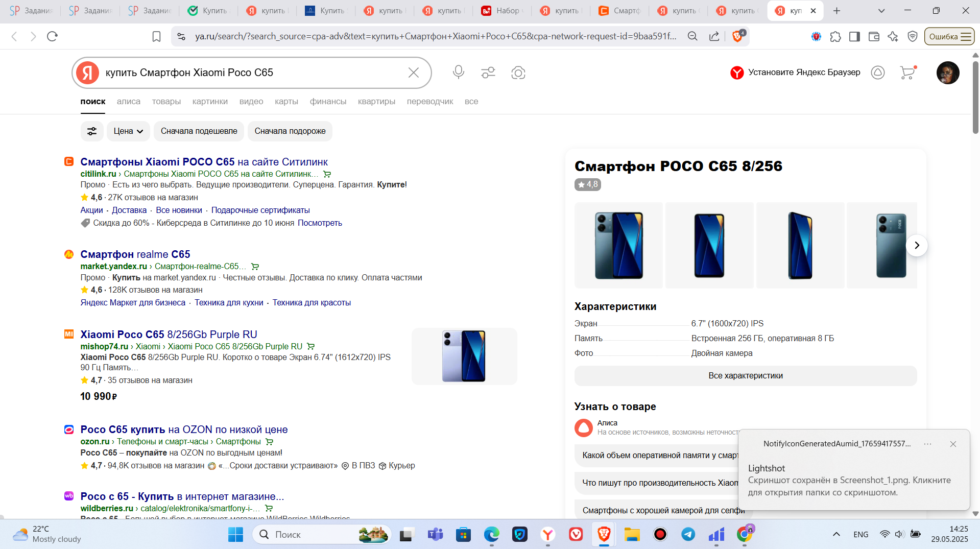The height and width of the screenshot is (549, 980).
Task: Open Смартфон realme C65 result link
Action: [135, 254]
